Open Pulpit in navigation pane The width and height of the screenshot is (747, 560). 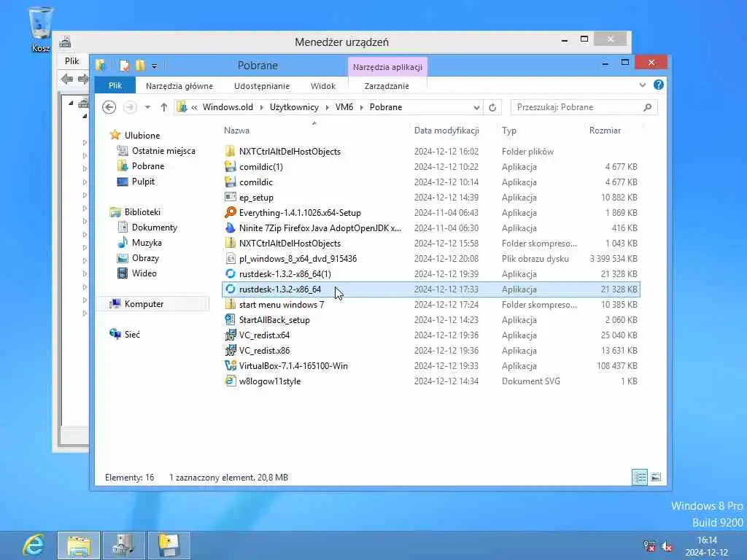tap(143, 182)
